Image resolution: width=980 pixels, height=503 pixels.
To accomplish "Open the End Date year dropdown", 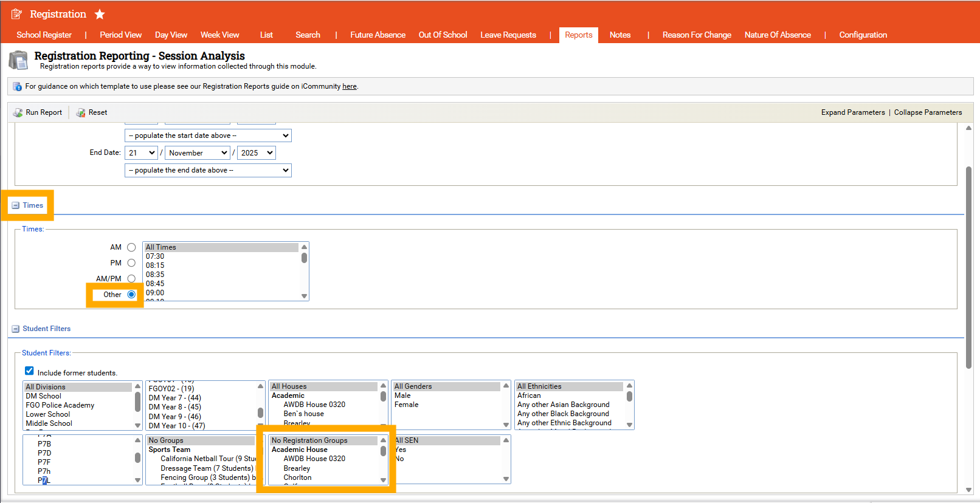I will [x=257, y=153].
